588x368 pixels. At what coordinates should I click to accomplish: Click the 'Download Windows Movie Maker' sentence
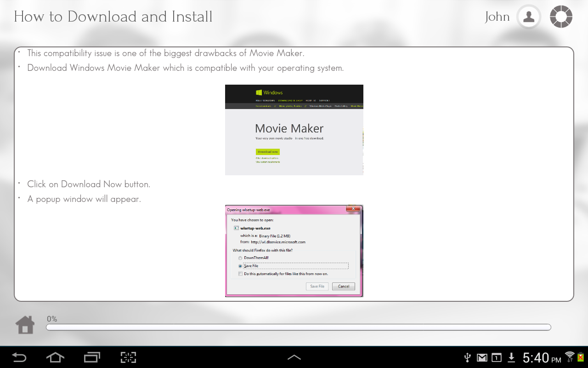(185, 68)
